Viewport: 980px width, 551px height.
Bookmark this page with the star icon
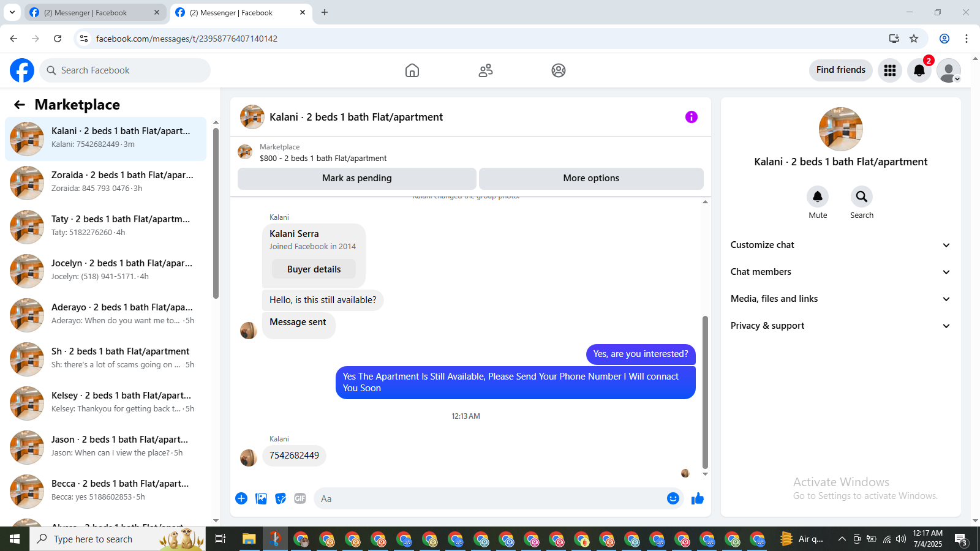pyautogui.click(x=914, y=39)
